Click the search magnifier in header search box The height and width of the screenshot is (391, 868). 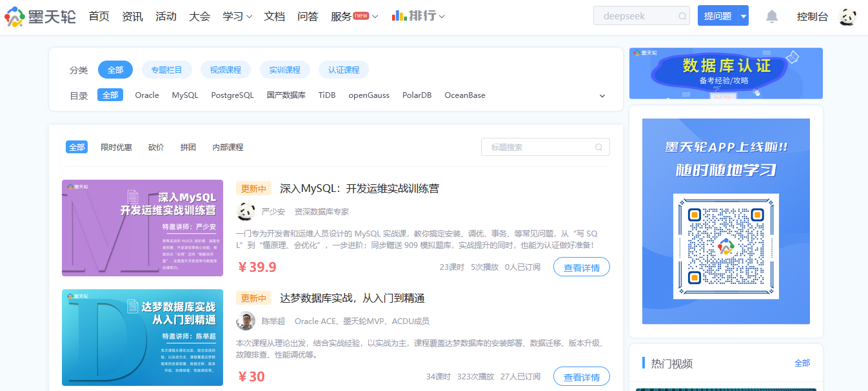point(682,16)
